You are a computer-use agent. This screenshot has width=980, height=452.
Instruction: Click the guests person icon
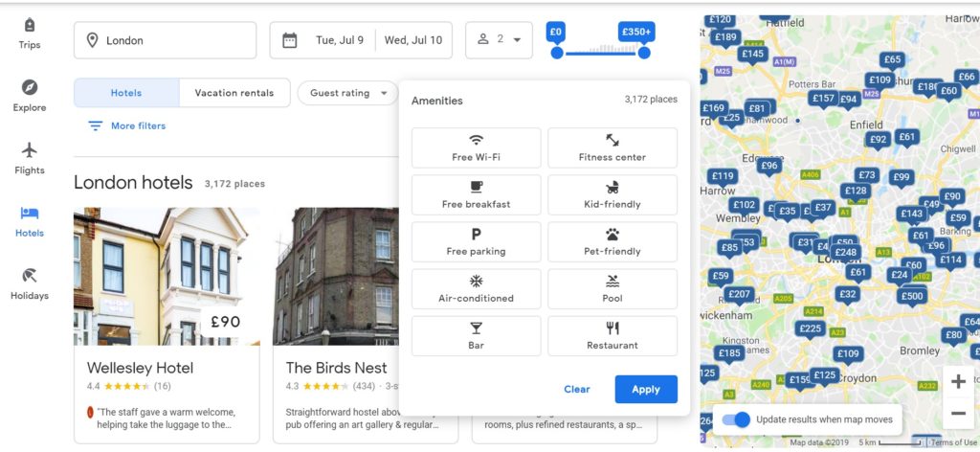click(x=482, y=39)
